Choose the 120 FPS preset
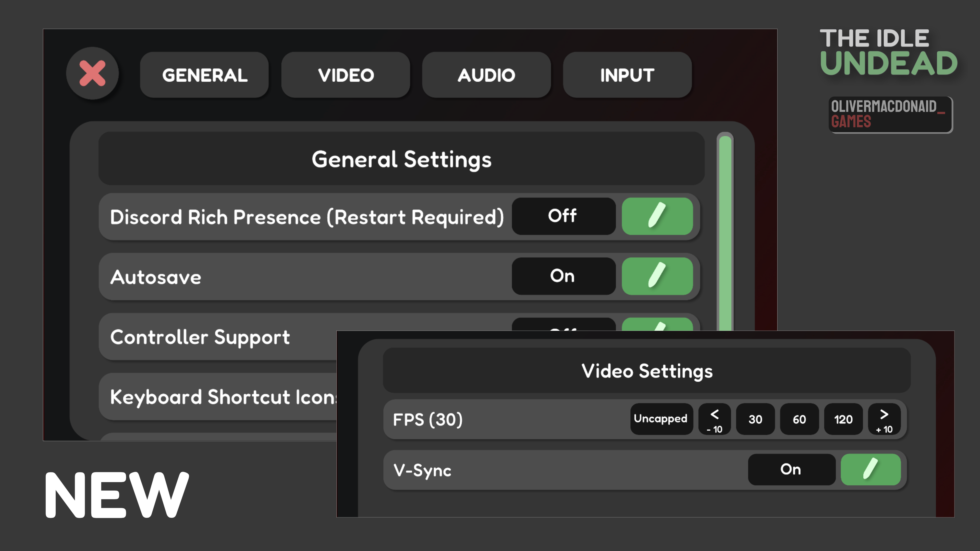Screen dimensions: 980x551 coord(843,419)
